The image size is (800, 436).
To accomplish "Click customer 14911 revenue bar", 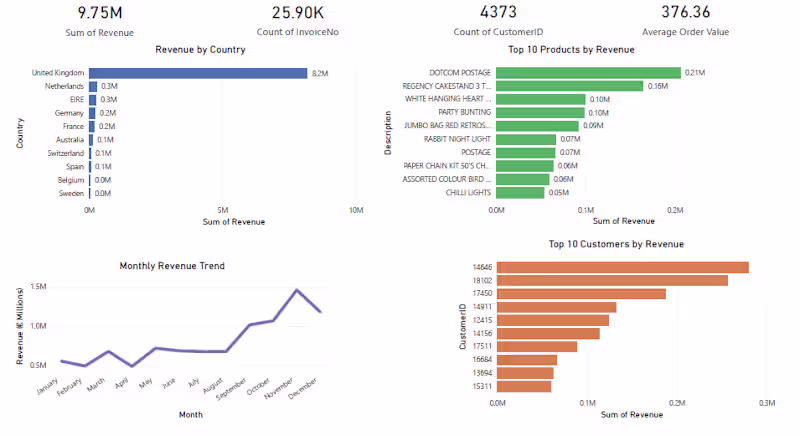I will coord(557,307).
